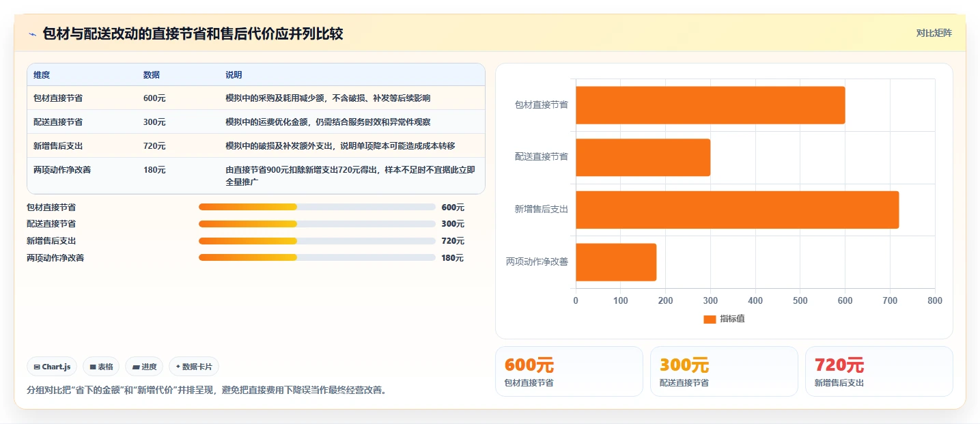This screenshot has width=980, height=424.
Task: Click the 维度 column header
Action: pyautogui.click(x=42, y=75)
